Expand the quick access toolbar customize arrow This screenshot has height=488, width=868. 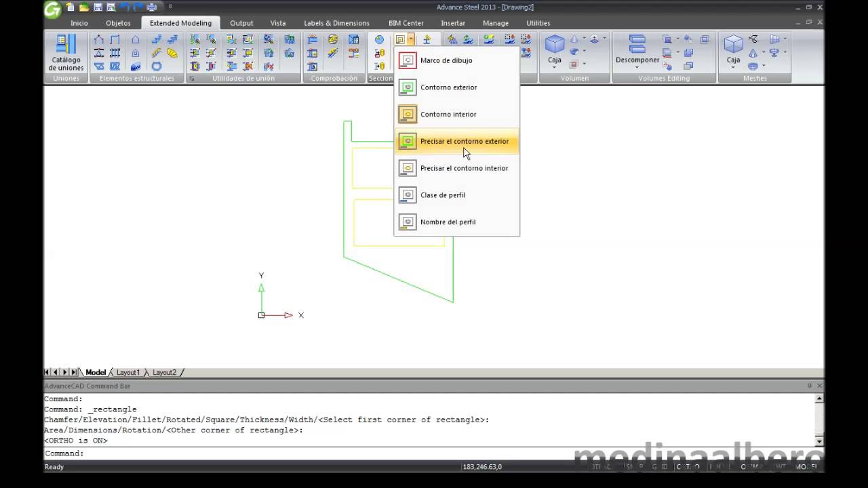pos(170,7)
